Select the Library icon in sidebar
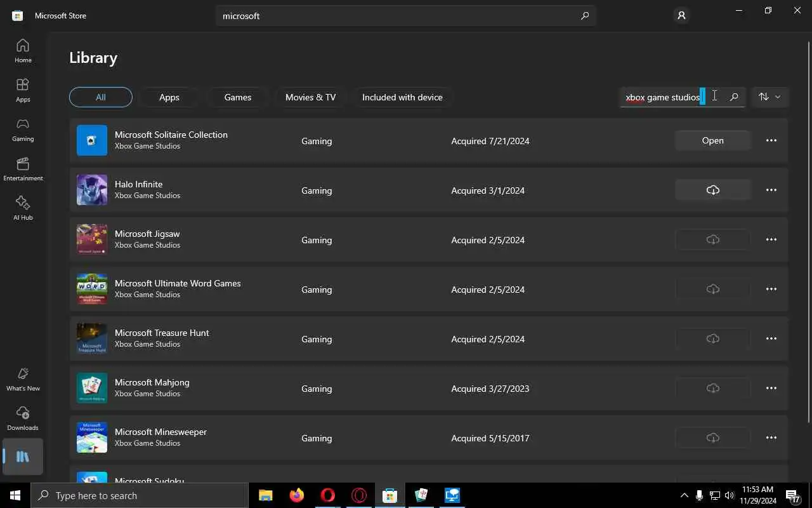The image size is (812, 508). [23, 457]
